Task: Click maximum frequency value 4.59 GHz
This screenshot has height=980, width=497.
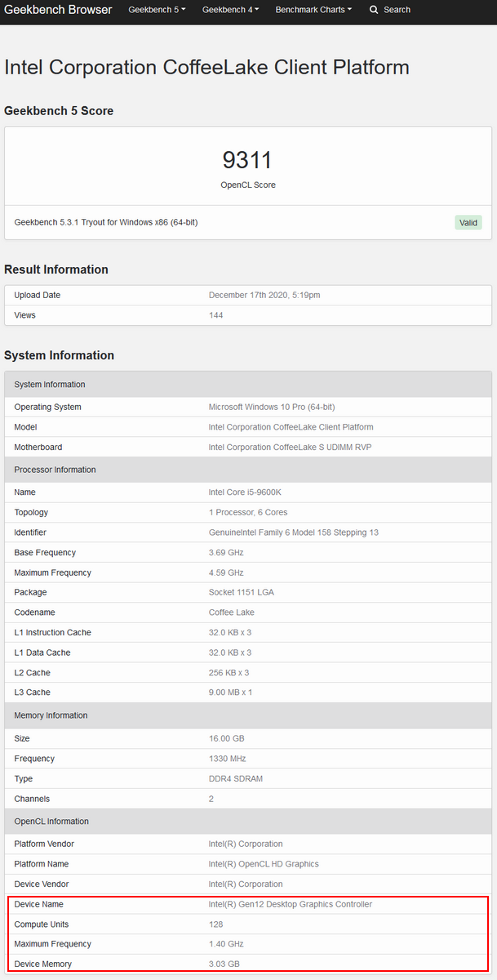Action: coord(226,572)
